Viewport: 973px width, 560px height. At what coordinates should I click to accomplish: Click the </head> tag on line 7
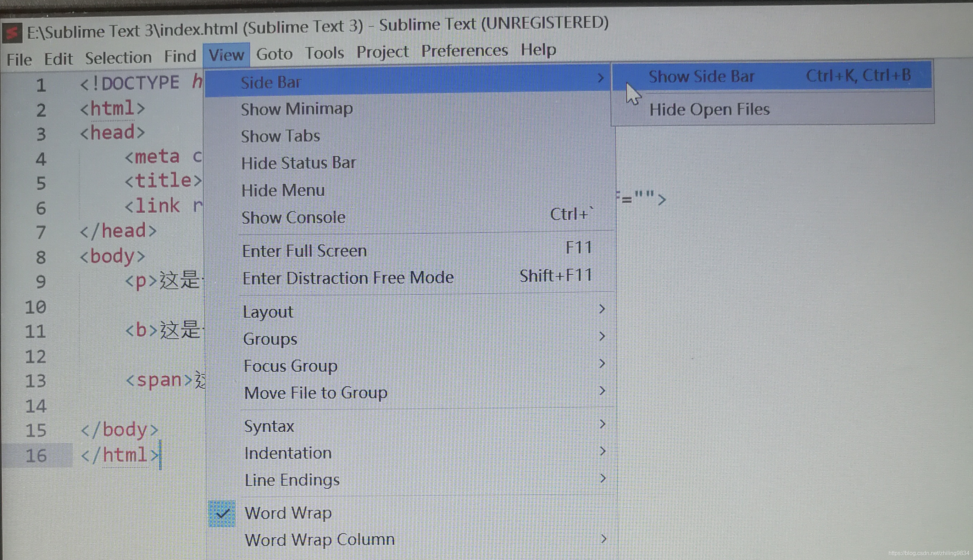tap(118, 231)
